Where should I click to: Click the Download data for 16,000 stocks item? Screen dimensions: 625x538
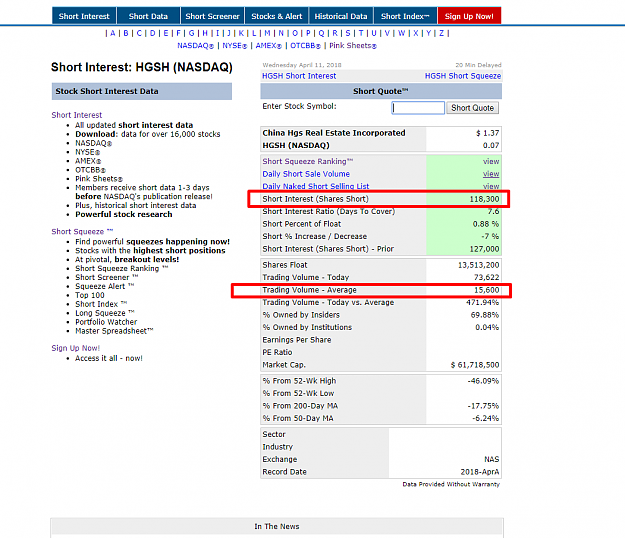click(147, 134)
